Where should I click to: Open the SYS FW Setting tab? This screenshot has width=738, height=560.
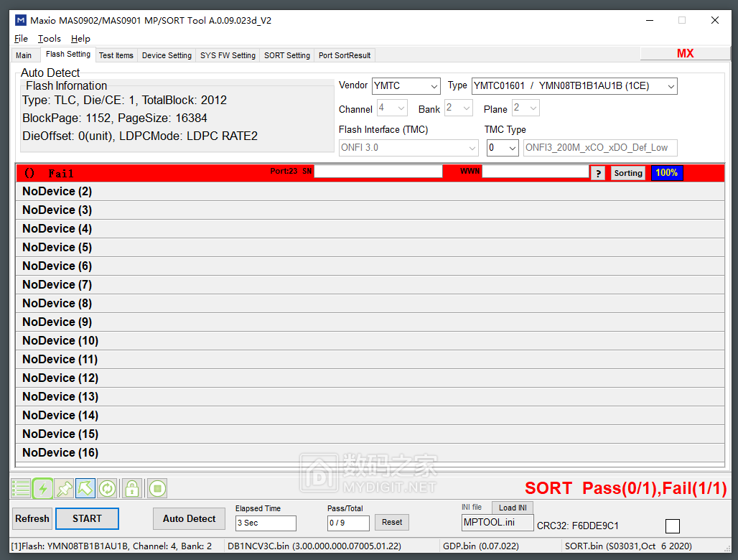pos(228,55)
